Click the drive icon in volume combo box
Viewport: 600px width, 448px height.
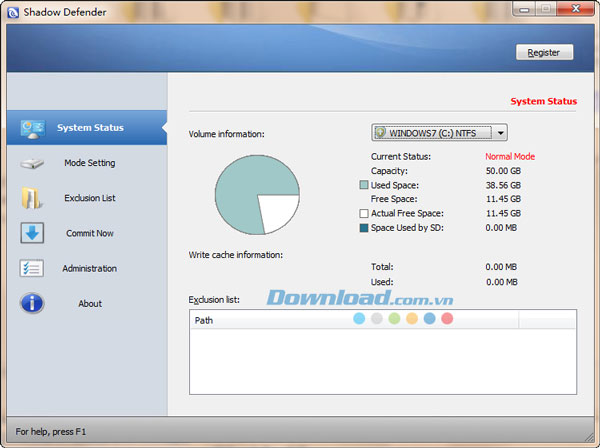click(x=380, y=133)
